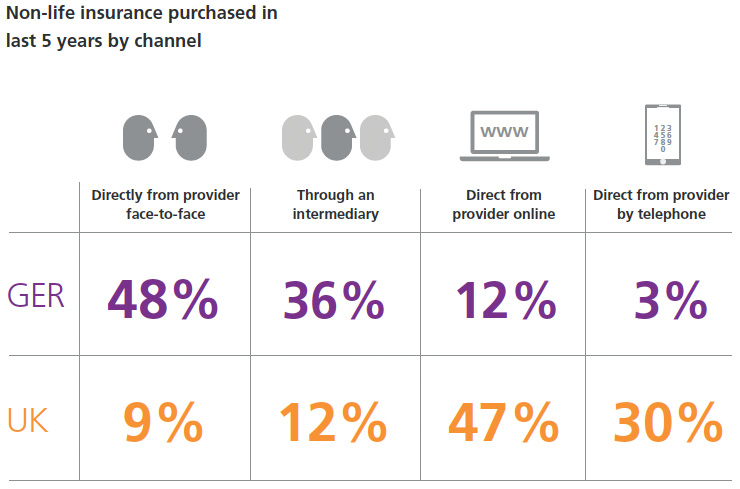Click Germany's 3% telephone value
Viewport: 740px width, 489px height.
point(671,297)
